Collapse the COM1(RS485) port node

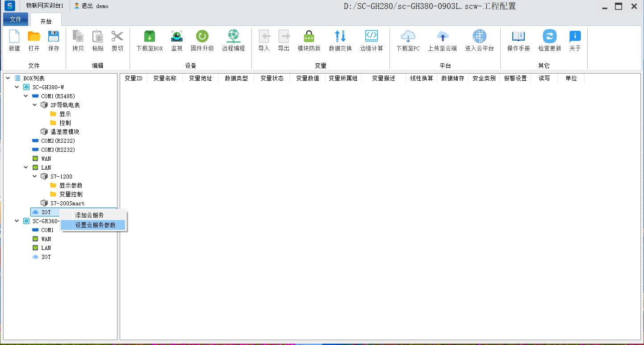tap(26, 96)
